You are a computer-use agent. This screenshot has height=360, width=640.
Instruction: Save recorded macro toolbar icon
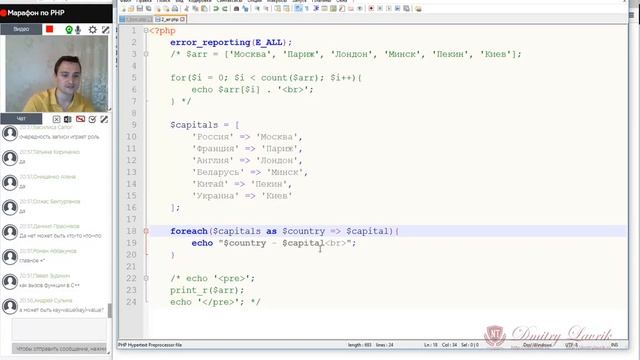point(406,8)
